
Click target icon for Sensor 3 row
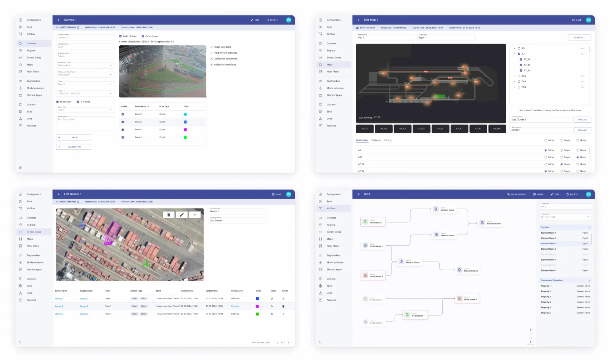(x=272, y=314)
